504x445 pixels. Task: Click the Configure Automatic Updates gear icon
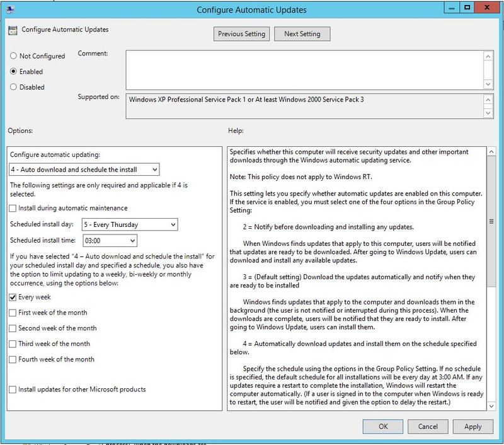[x=14, y=28]
